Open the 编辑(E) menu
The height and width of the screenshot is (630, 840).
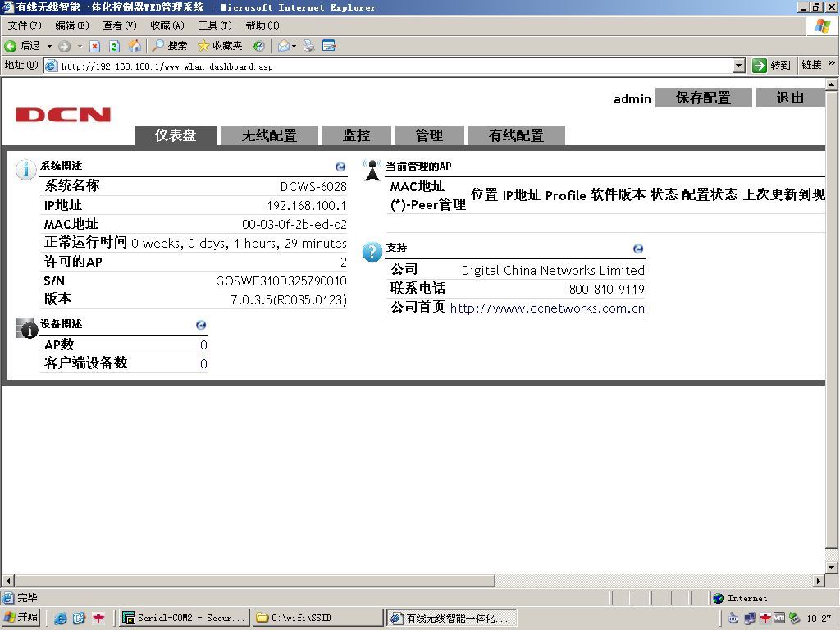click(72, 25)
